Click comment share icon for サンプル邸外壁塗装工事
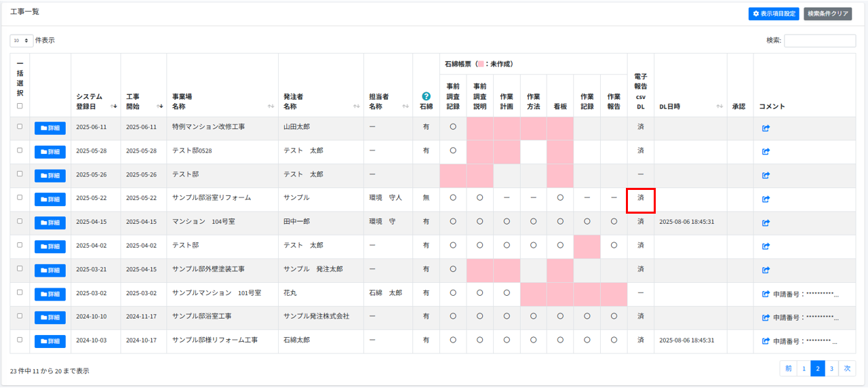The image size is (868, 388). (766, 270)
